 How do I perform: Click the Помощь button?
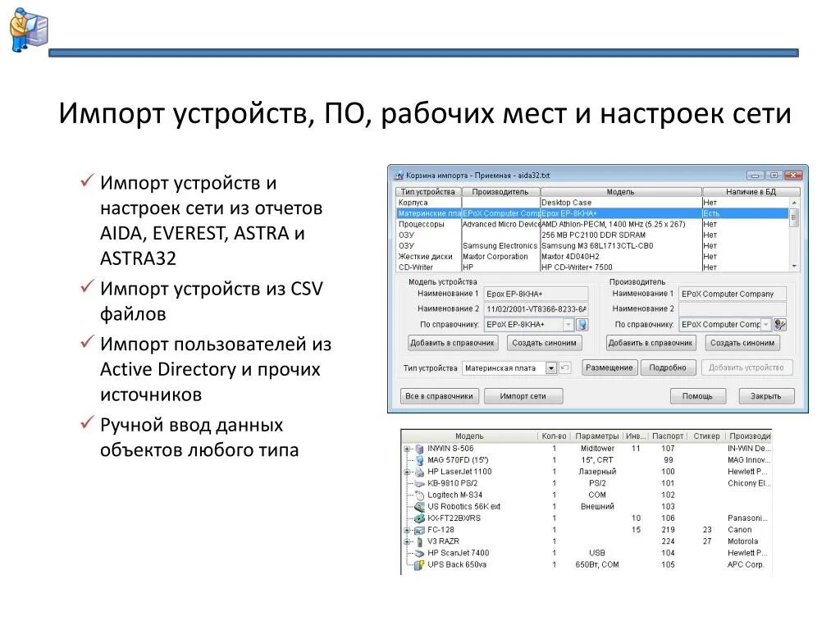tap(697, 396)
